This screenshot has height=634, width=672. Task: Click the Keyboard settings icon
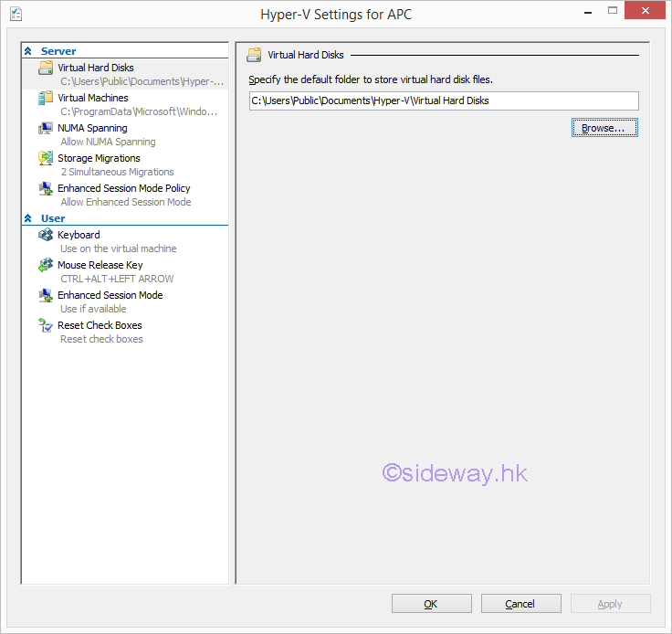click(46, 235)
